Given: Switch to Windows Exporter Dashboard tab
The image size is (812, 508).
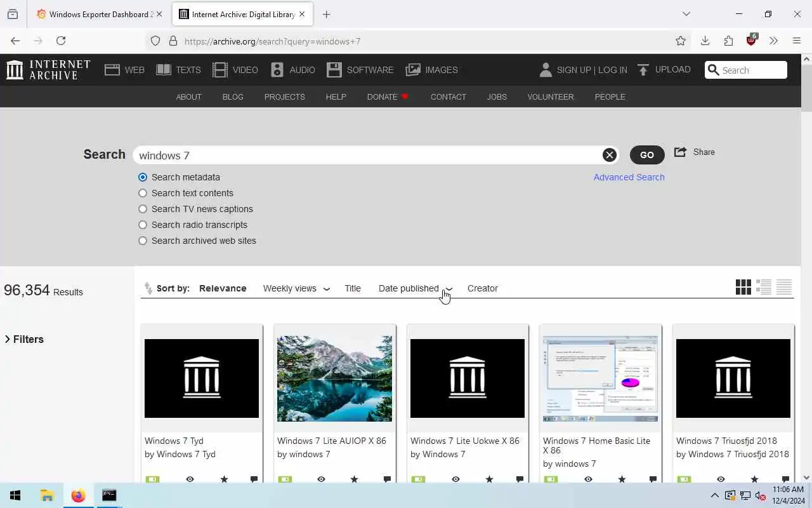Looking at the screenshot, I should tap(98, 14).
